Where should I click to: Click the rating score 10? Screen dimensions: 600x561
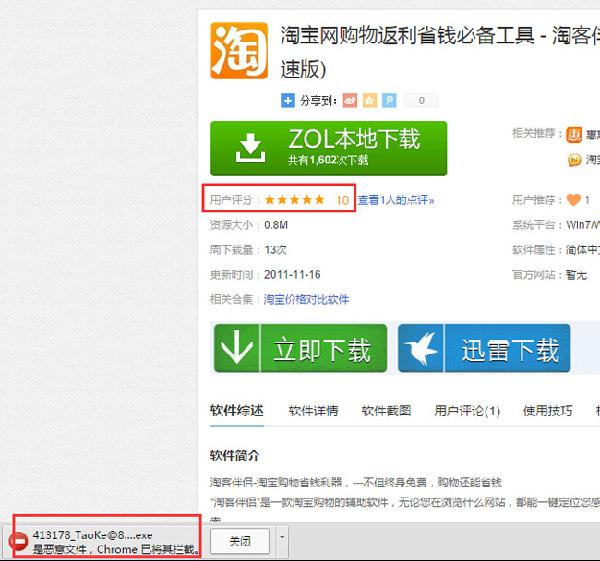tap(342, 200)
